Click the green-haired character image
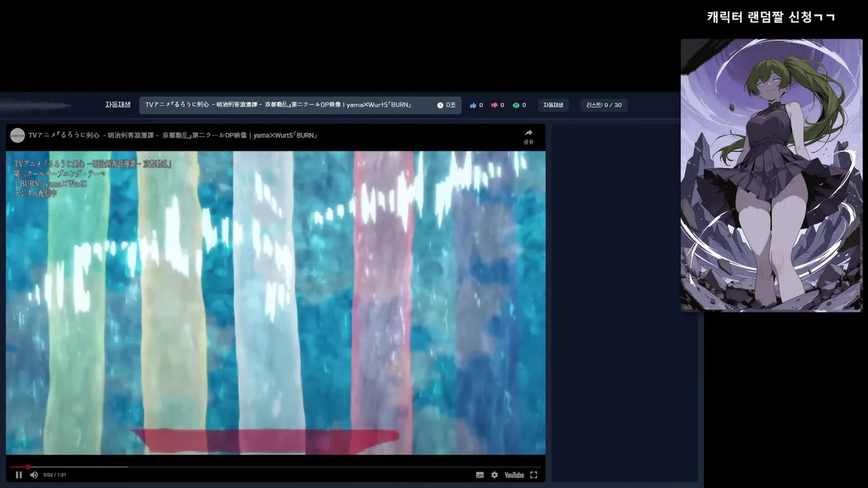 771,175
